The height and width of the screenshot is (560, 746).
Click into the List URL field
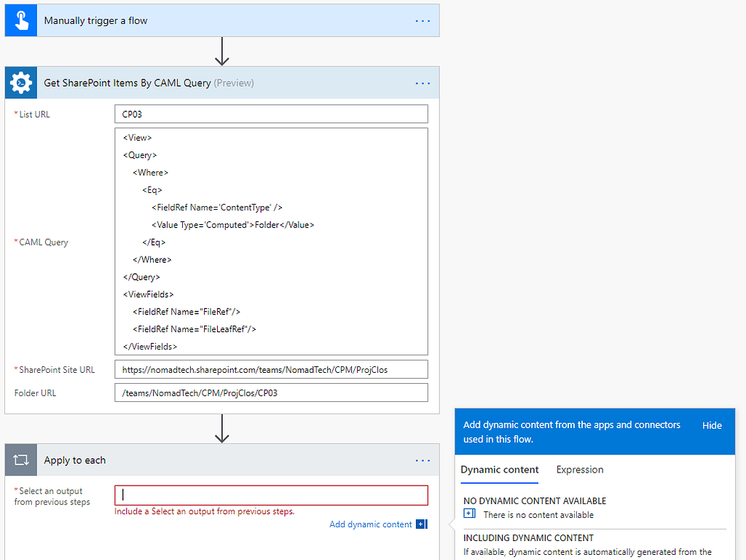click(271, 114)
